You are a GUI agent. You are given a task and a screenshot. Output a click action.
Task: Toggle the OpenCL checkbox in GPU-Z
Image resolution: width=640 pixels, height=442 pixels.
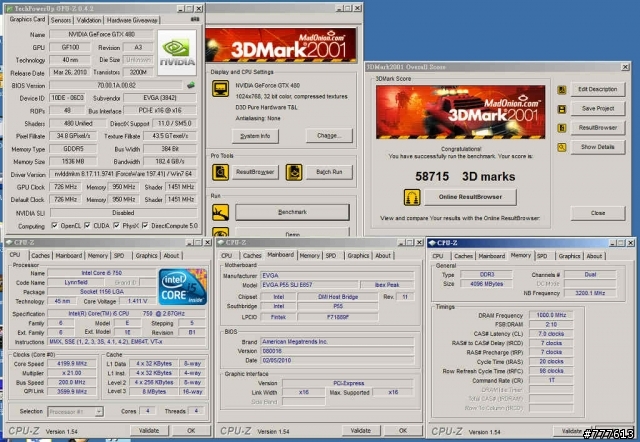(55, 225)
